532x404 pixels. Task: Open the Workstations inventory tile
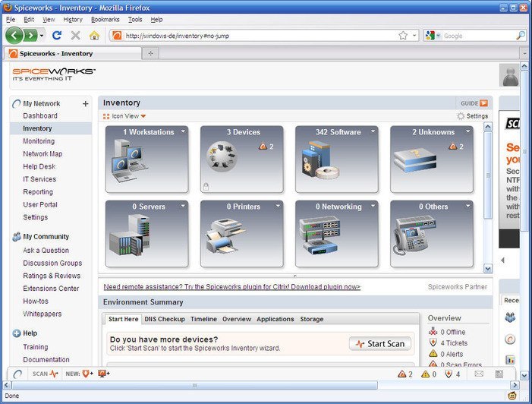pyautogui.click(x=147, y=159)
